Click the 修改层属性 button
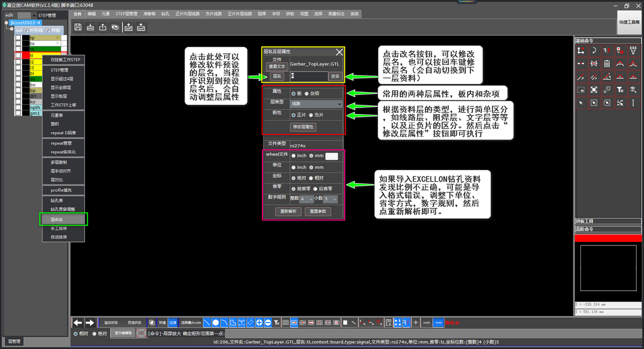644x349 pixels. [x=303, y=127]
